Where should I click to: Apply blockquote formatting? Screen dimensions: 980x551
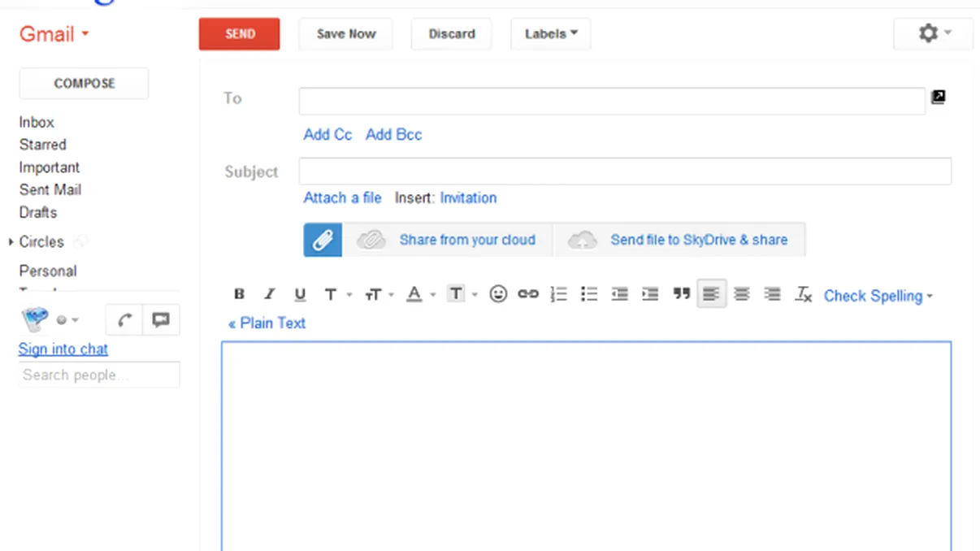pos(681,294)
